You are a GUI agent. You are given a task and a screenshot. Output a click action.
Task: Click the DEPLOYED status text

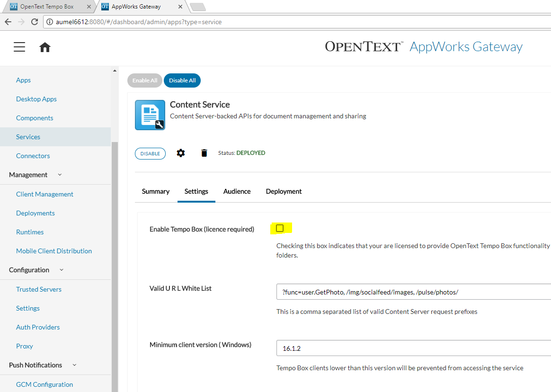pyautogui.click(x=250, y=153)
